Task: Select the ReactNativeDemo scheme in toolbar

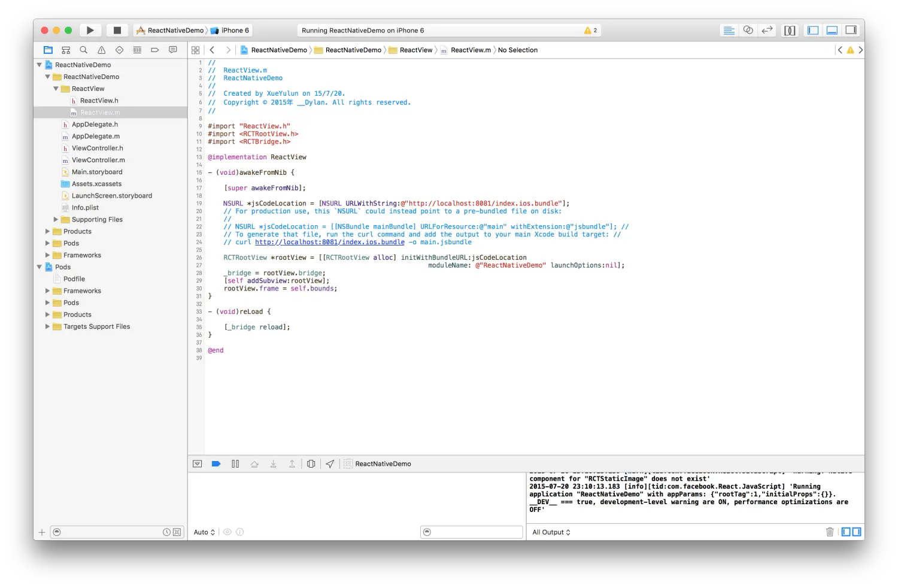Action: pos(171,31)
